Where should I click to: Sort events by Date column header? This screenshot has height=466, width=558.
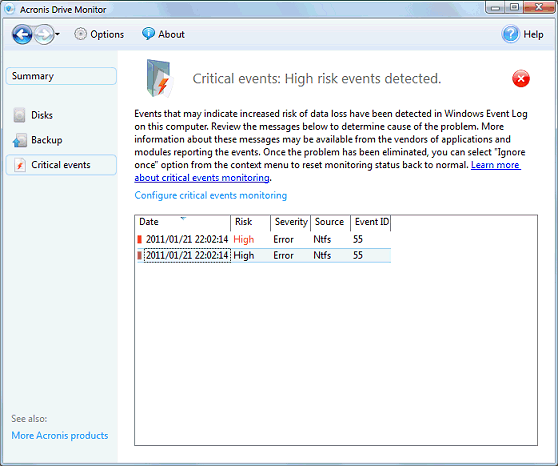tap(183, 222)
